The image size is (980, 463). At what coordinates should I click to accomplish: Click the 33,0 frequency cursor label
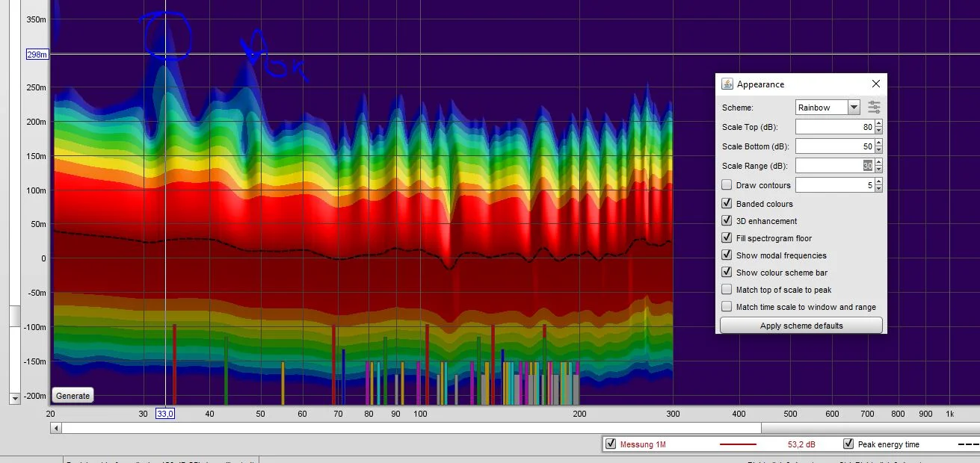coord(164,414)
